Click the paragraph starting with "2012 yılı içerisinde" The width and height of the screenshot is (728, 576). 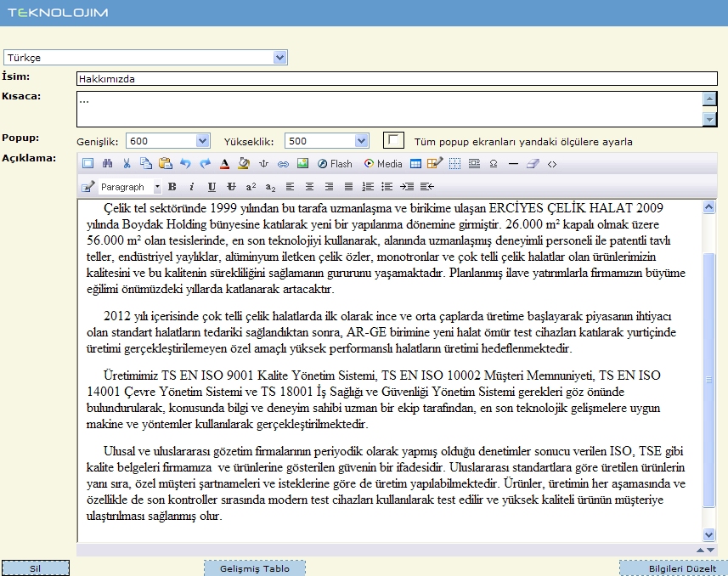(381, 332)
